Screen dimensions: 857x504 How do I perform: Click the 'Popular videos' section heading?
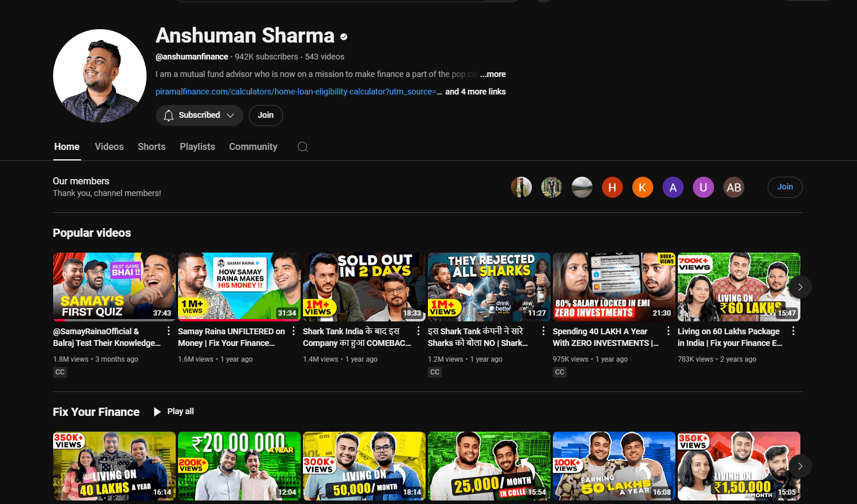coord(92,233)
